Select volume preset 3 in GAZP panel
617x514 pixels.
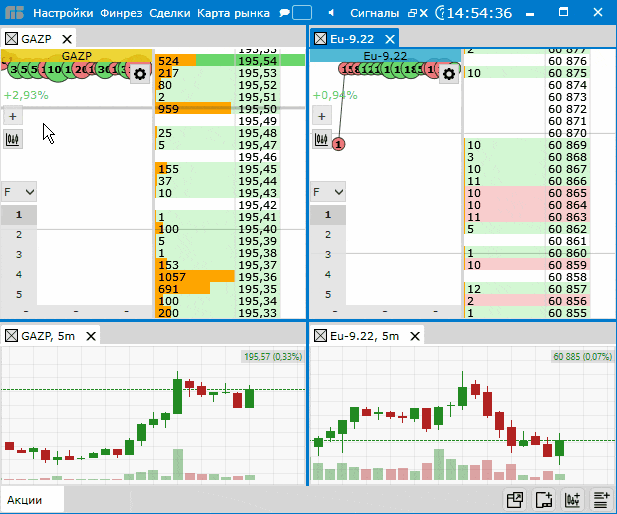pos(19,254)
